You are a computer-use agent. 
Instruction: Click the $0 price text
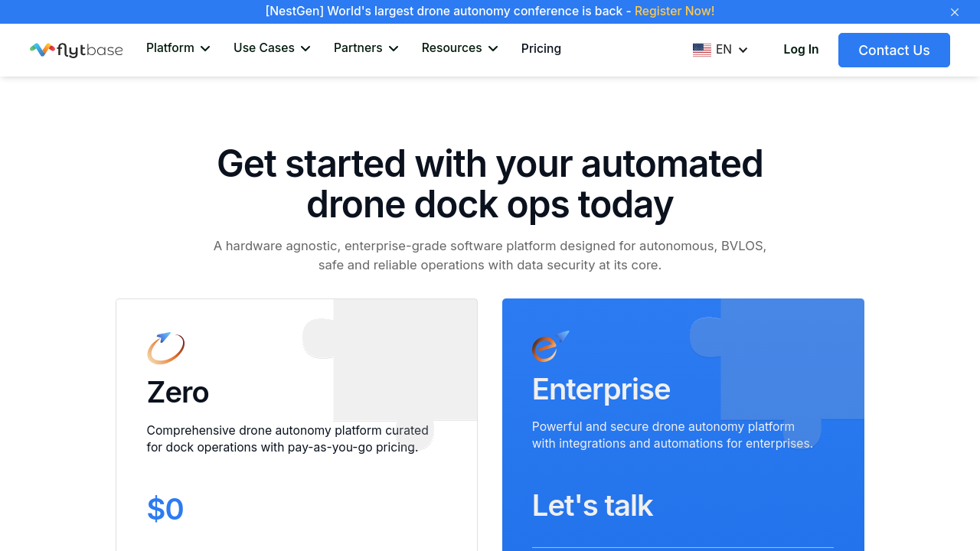coord(165,509)
